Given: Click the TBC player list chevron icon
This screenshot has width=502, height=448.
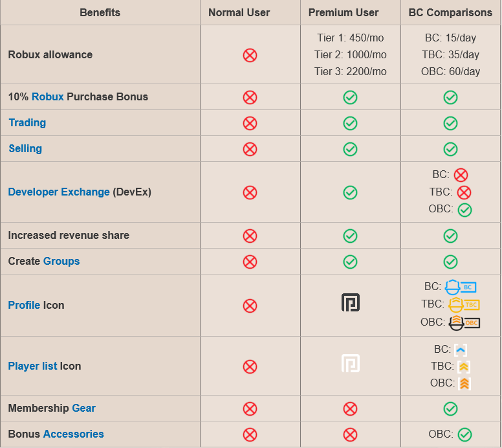Looking at the screenshot, I should coord(463,366).
